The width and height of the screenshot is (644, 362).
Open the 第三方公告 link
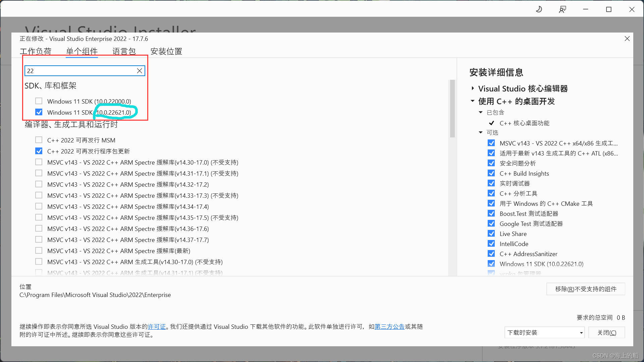click(389, 326)
